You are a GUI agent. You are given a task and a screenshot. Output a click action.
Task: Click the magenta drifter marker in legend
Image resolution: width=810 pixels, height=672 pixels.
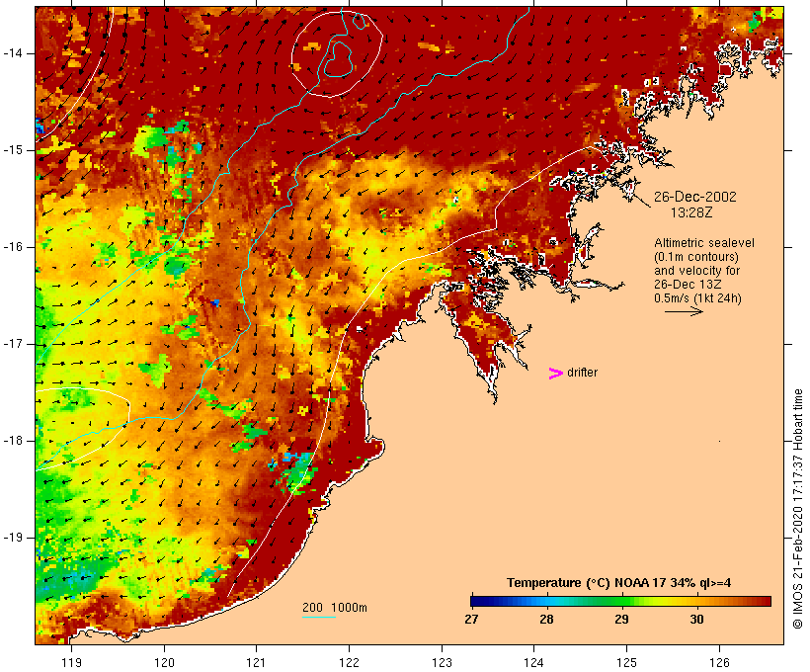pos(556,374)
